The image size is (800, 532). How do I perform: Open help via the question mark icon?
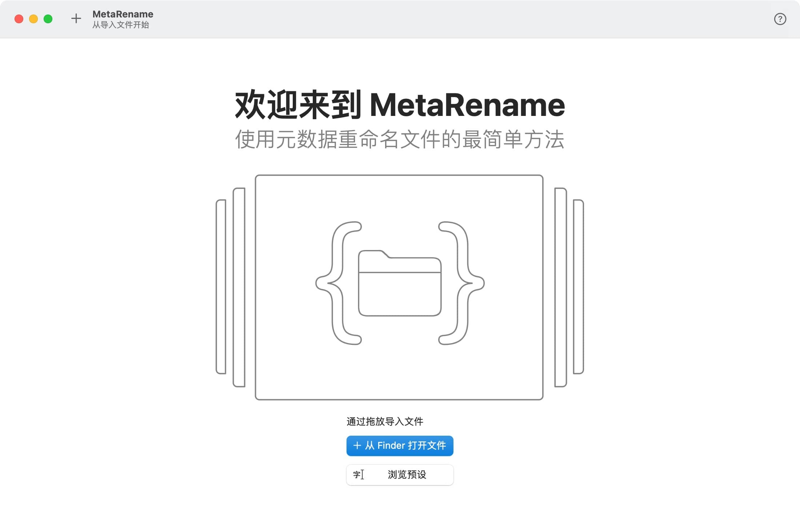[x=780, y=19]
